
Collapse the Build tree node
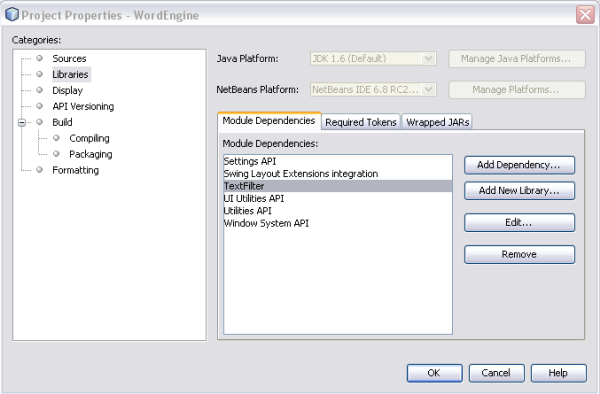pos(22,122)
